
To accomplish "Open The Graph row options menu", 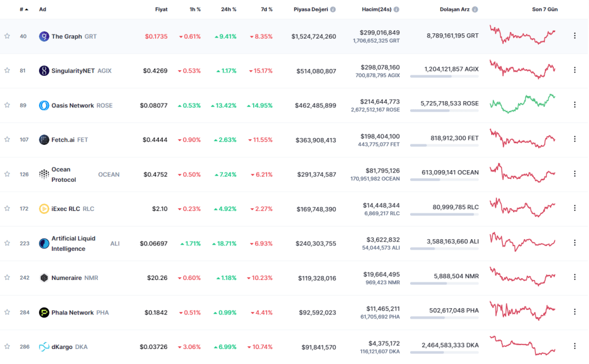I will 575,36.
